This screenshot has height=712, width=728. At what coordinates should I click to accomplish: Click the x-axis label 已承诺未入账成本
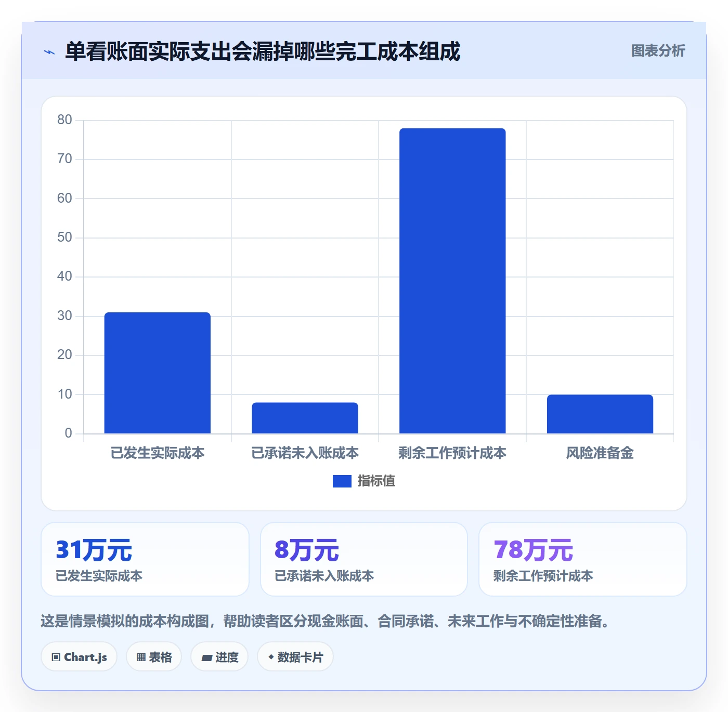coord(305,453)
